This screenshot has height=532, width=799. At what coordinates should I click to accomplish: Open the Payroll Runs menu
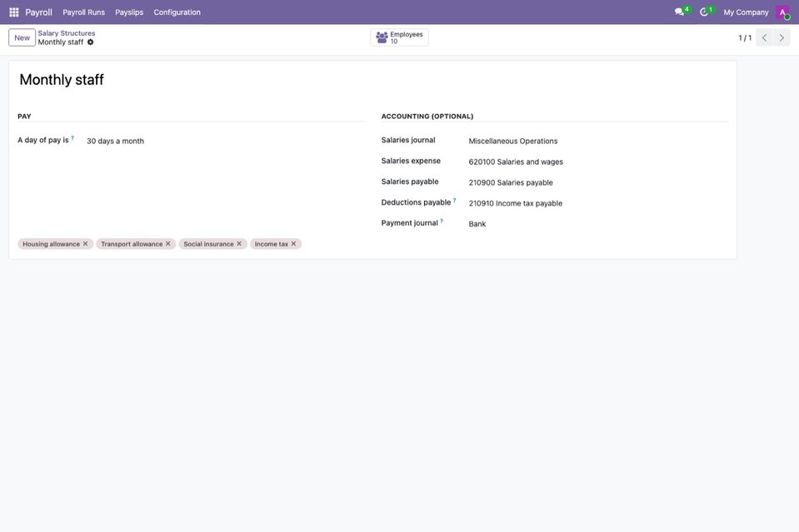[83, 12]
